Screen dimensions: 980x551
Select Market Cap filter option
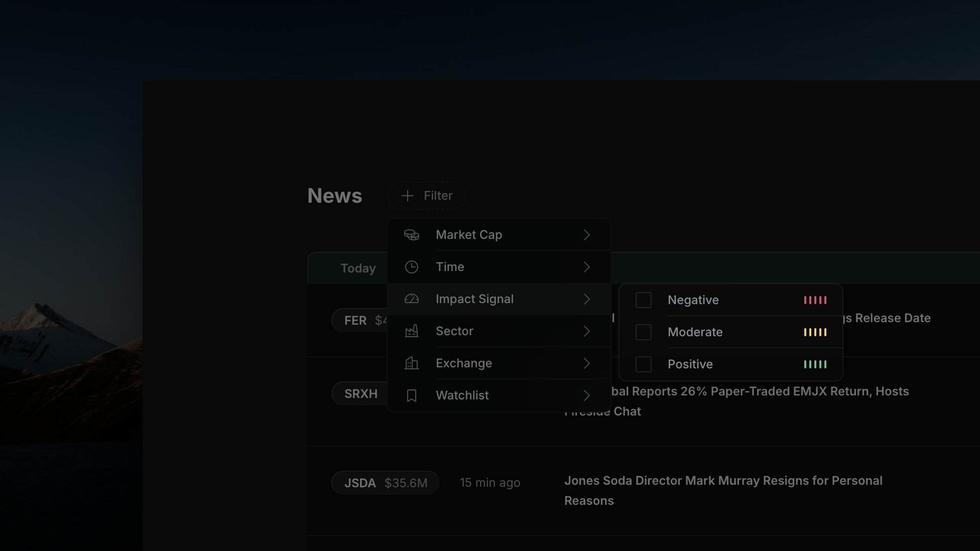[x=499, y=235]
